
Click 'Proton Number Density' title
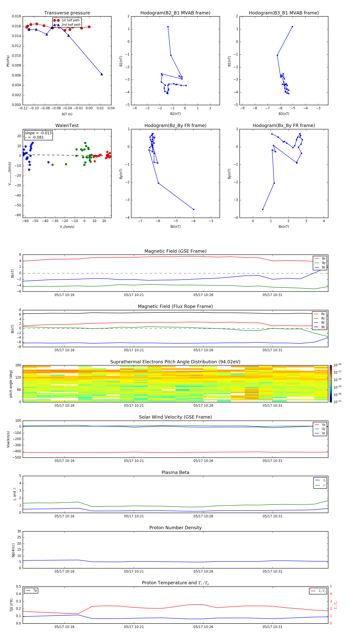point(175,528)
